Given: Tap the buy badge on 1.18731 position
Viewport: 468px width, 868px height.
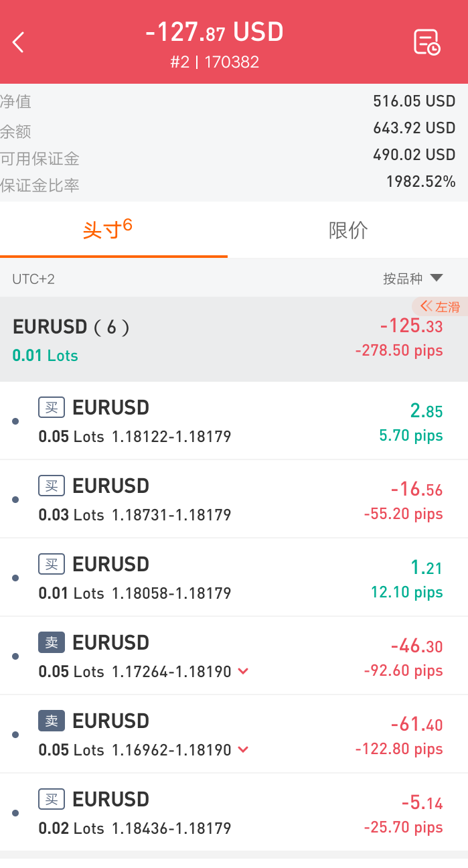Looking at the screenshot, I should tap(52, 486).
